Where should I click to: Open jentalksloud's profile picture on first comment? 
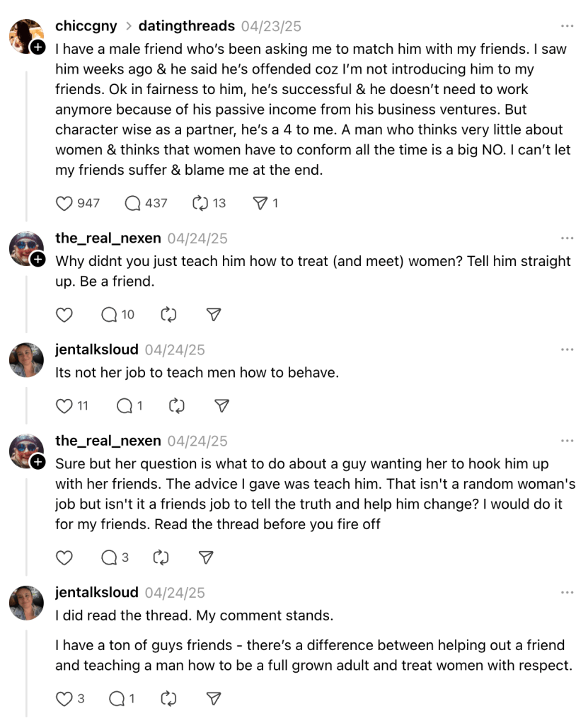[27, 359]
